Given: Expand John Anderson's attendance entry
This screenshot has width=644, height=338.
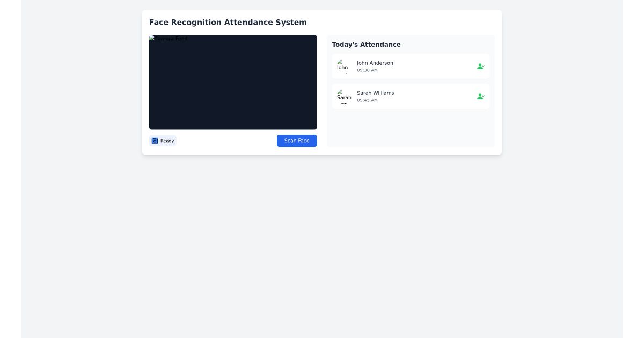Looking at the screenshot, I should (411, 66).
